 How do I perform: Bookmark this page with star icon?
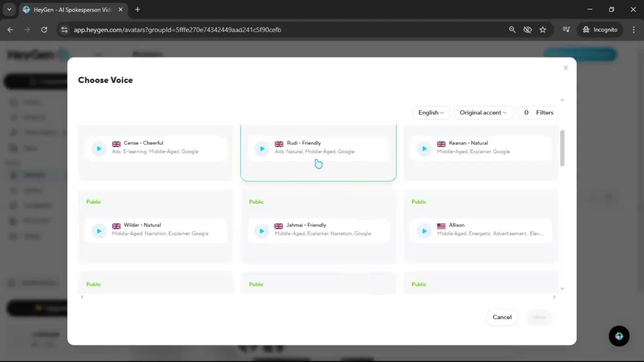(x=543, y=30)
